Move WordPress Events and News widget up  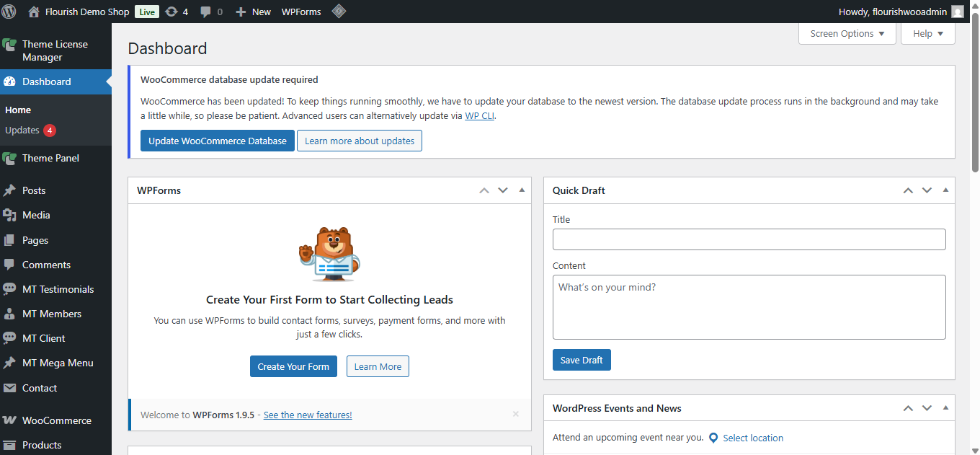(x=908, y=408)
